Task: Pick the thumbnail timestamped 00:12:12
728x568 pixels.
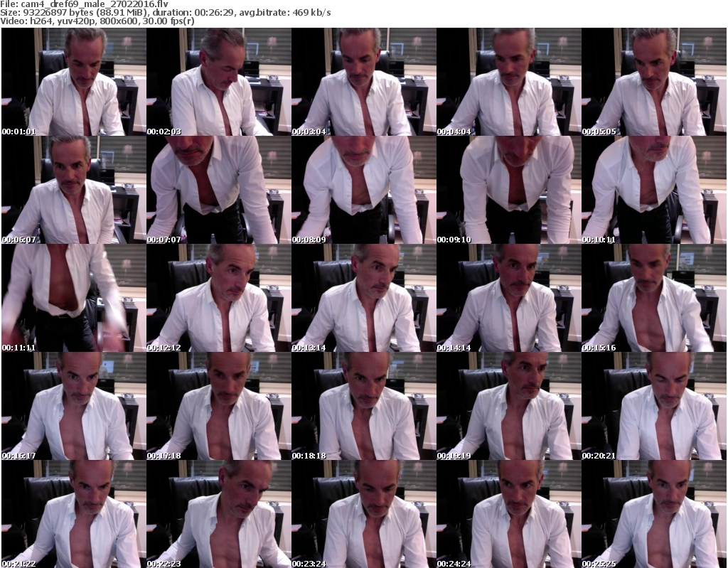Action: tap(219, 298)
